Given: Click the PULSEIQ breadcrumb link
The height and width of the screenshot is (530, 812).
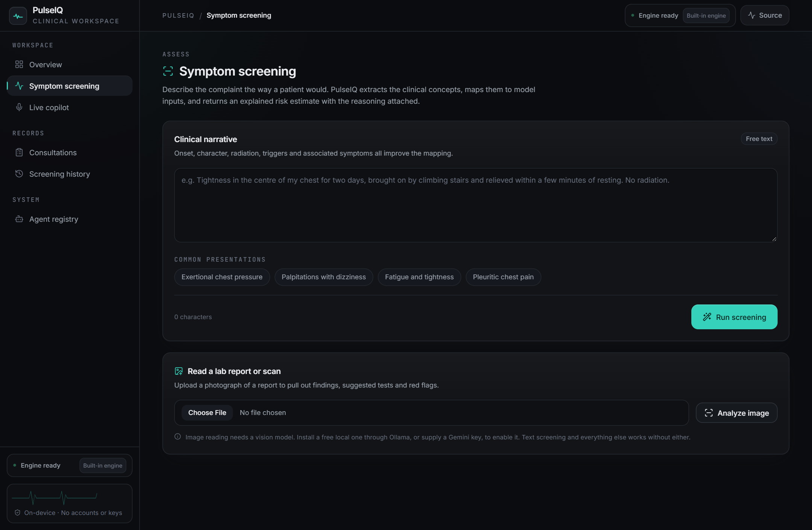Looking at the screenshot, I should coord(178,15).
